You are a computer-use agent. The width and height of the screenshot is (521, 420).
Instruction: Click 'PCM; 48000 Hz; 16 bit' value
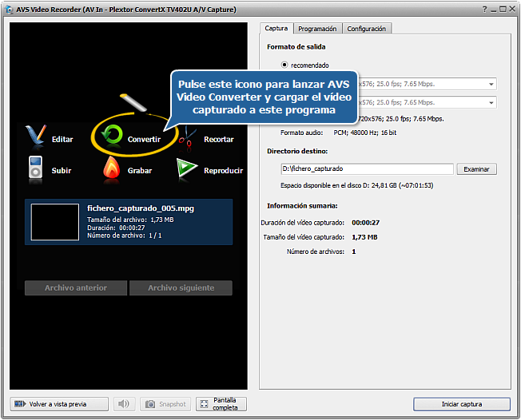(365, 133)
